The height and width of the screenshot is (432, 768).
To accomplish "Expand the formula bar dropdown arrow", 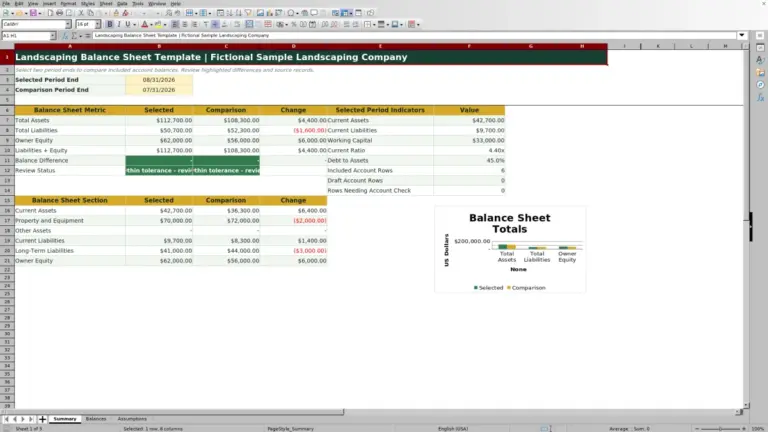I will tap(742, 35).
